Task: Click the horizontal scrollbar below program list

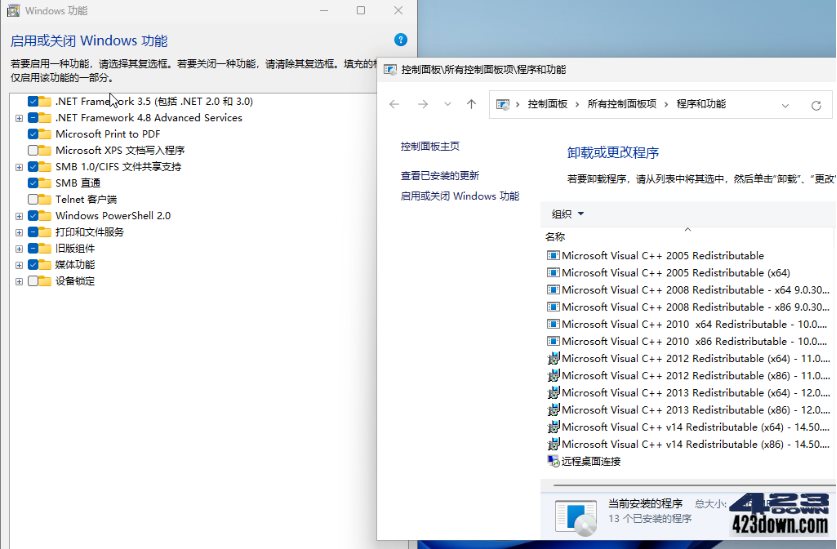Action: coord(693,485)
